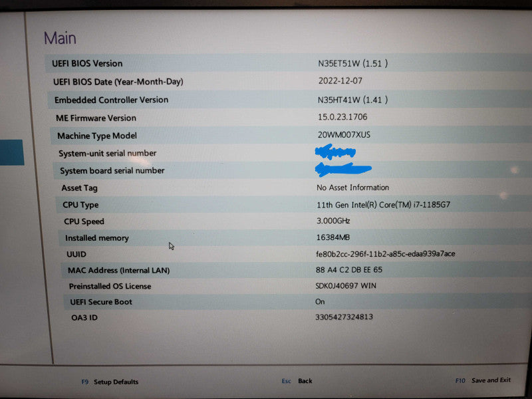Click the No Asset Information value
Image resolution: width=532 pixels, height=399 pixels.
click(x=353, y=188)
